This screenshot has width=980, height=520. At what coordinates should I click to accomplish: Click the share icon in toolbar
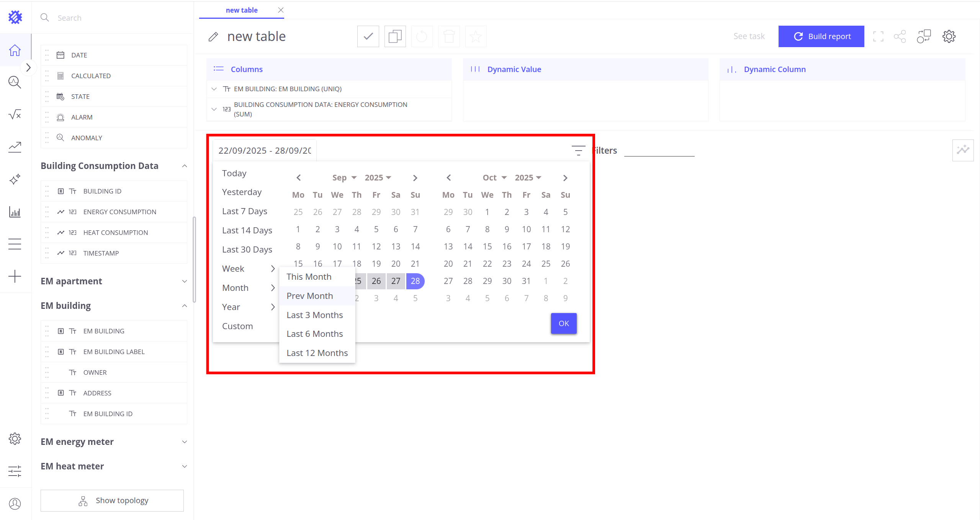900,37
